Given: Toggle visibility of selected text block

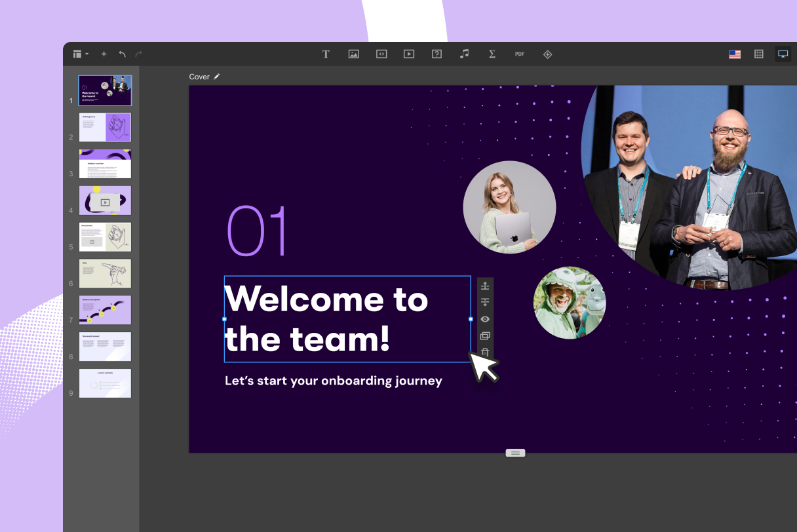Looking at the screenshot, I should pos(485,319).
